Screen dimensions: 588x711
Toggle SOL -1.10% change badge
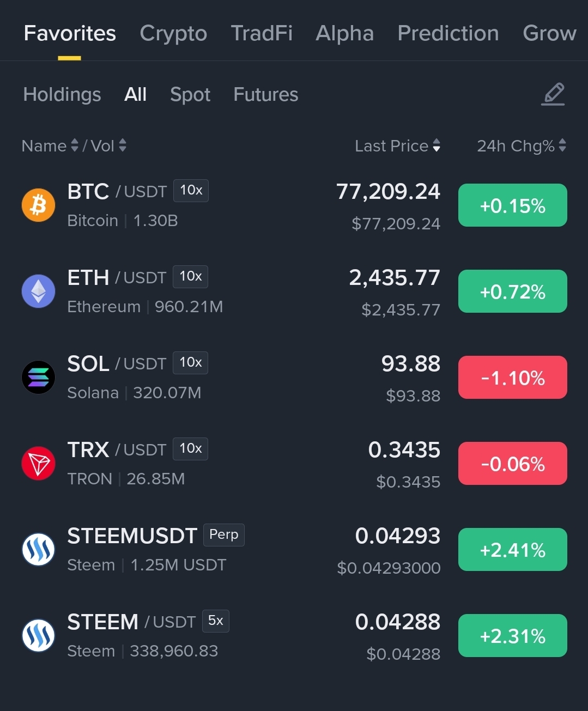[513, 378]
